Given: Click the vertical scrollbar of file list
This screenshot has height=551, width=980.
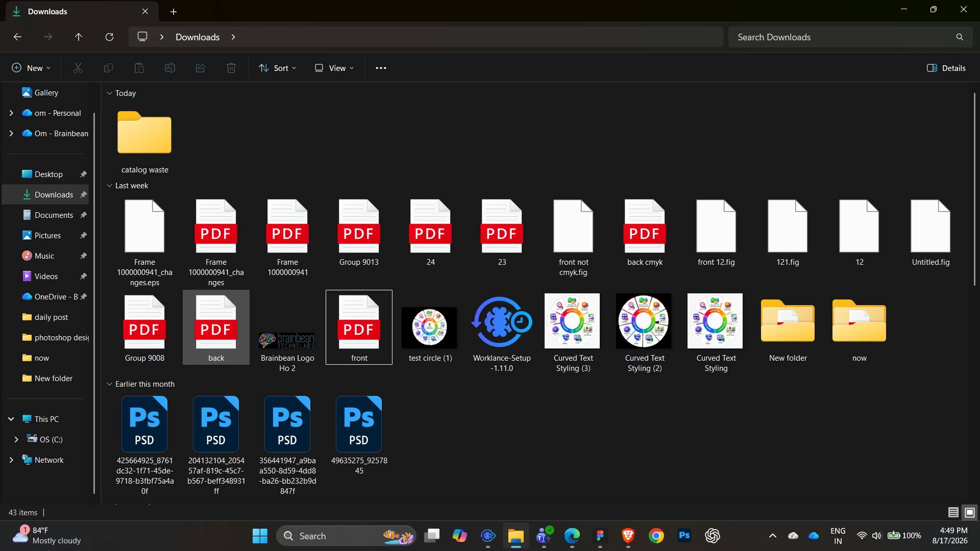Looking at the screenshot, I should pos(974,189).
